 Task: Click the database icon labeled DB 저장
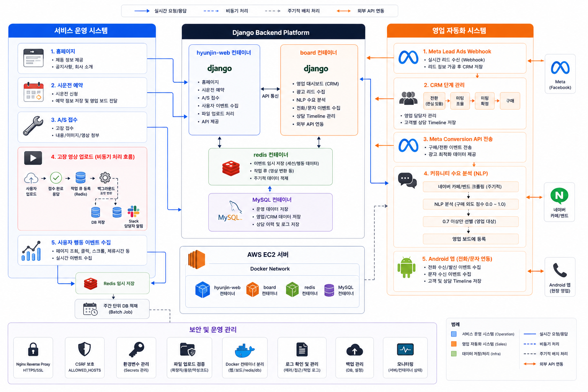[x=96, y=212]
